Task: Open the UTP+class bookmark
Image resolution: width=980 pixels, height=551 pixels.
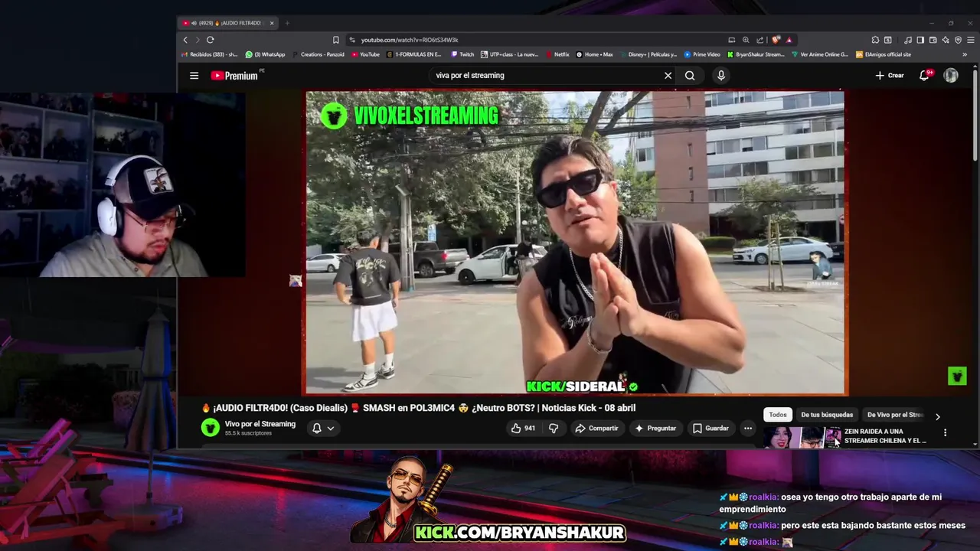Action: (x=510, y=54)
